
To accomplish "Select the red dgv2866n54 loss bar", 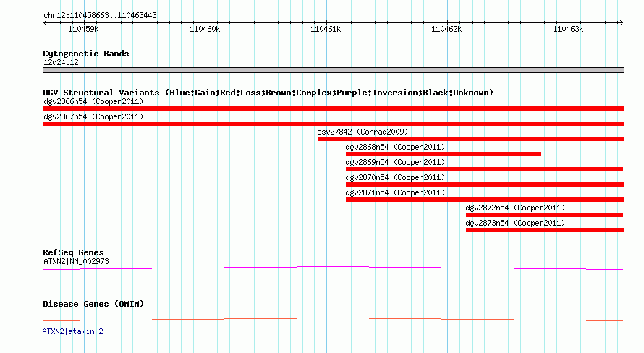I will 333,109.
